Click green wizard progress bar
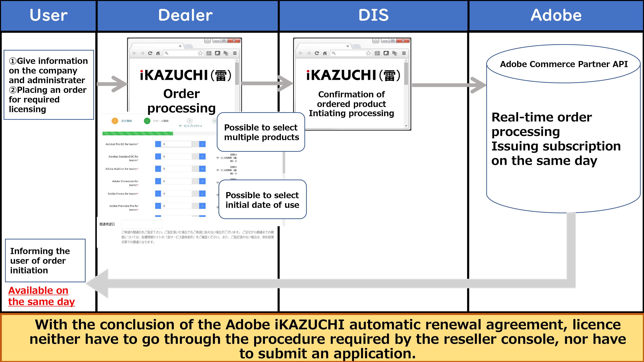This screenshot has width=644, height=362. click(x=138, y=134)
